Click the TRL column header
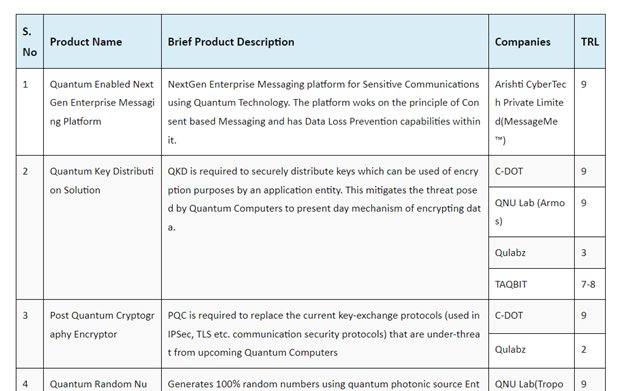Image resolution: width=624 pixels, height=391 pixels. tap(590, 42)
